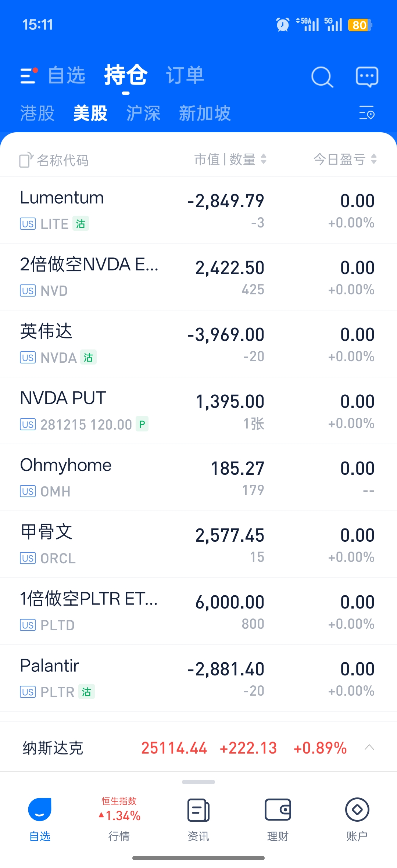Viewport: 397px width, 868px height.
Task: Expand the 纳斯达克 index bar chevron
Action: (x=369, y=748)
